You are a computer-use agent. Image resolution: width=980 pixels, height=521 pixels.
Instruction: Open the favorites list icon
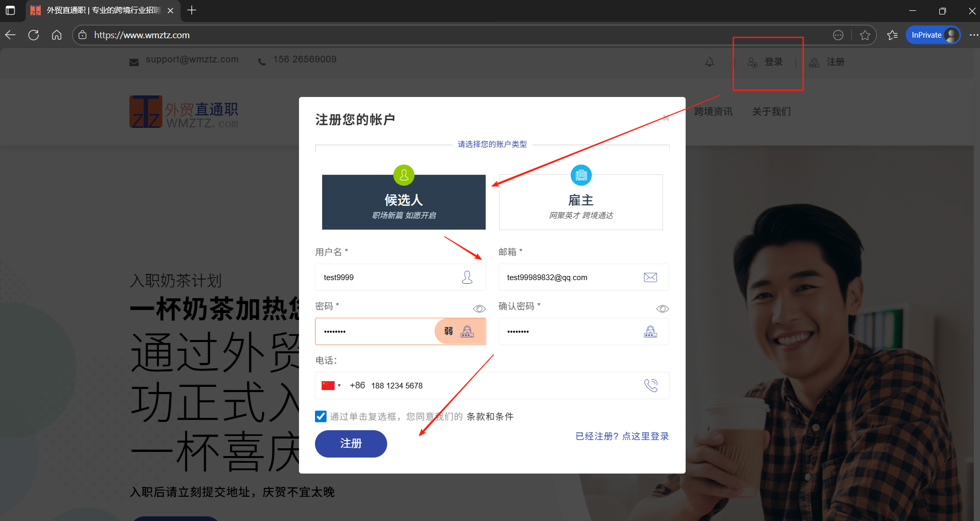pyautogui.click(x=892, y=35)
